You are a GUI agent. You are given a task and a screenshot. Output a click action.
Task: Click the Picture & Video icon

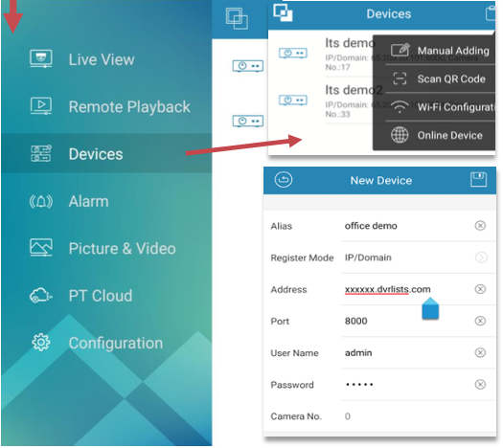(41, 247)
